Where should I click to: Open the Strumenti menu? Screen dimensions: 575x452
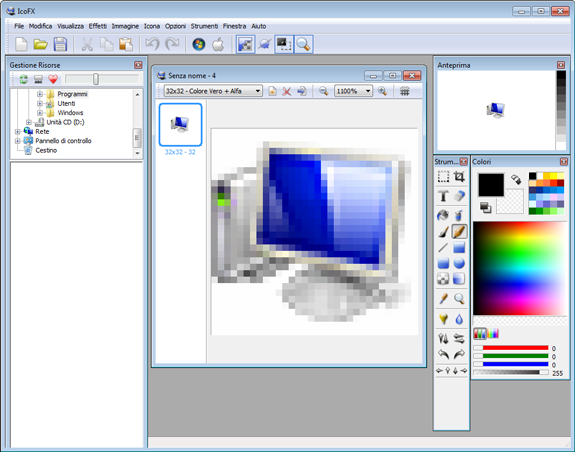[x=204, y=26]
